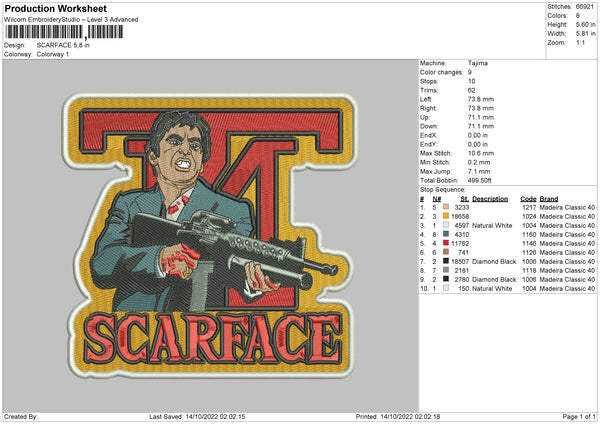Choose the red swatch beside 11762 stitches
600x424 pixels.
(x=446, y=243)
